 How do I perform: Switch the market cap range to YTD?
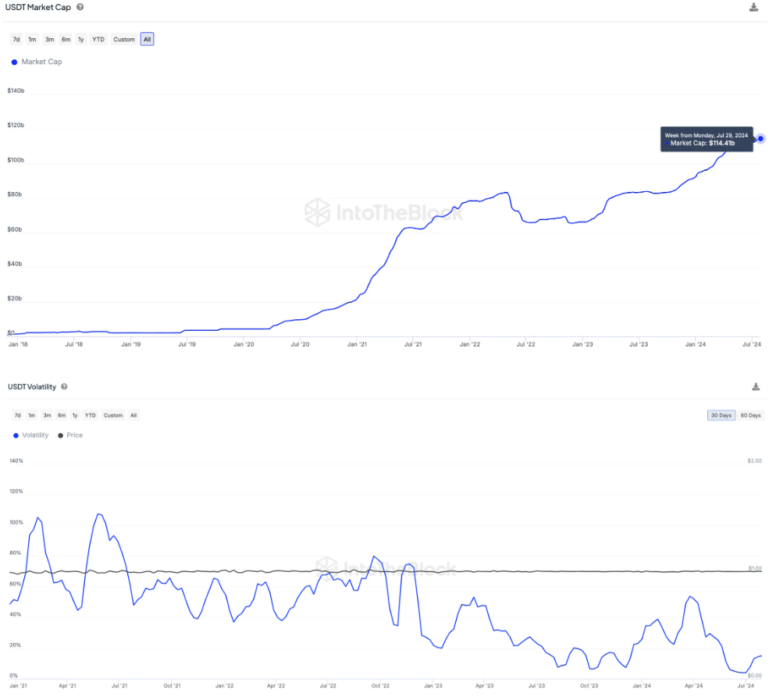tap(98, 38)
